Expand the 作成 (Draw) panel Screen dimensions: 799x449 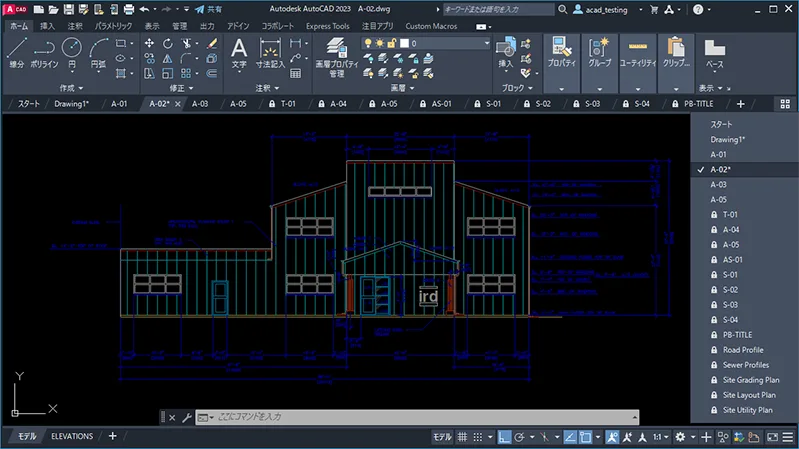71,88
